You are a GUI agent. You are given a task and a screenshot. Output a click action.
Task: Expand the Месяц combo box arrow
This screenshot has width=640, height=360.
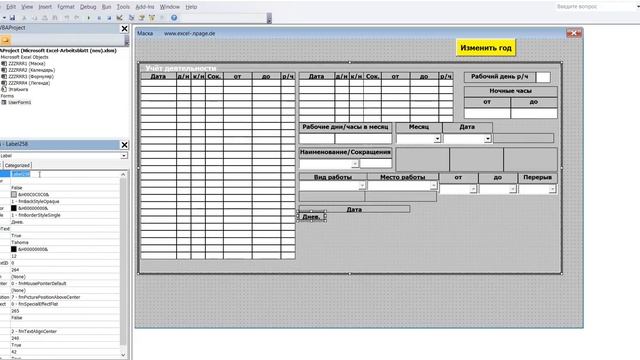[437, 139]
